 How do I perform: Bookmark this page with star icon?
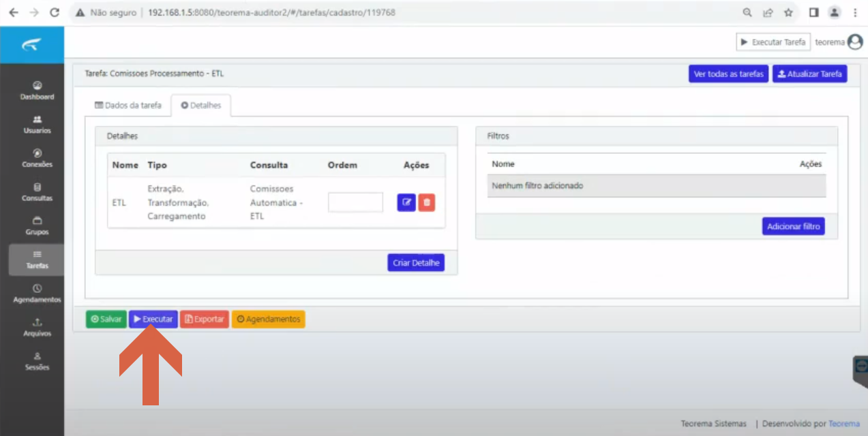(x=788, y=12)
